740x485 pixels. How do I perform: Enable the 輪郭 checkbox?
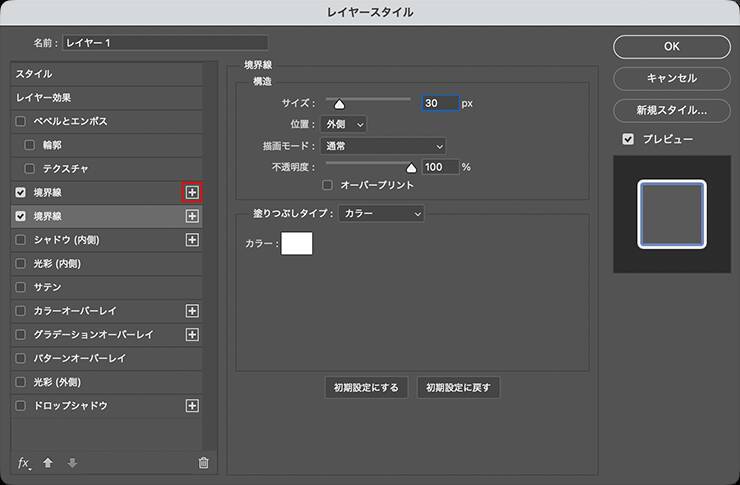click(x=29, y=145)
